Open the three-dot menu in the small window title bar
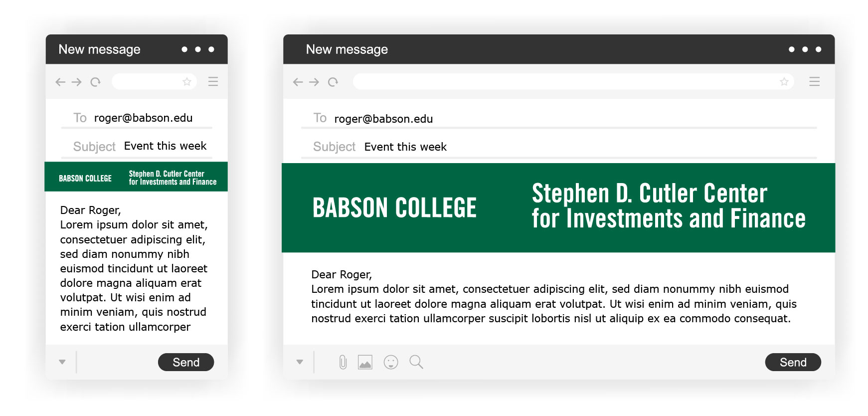This screenshot has width=868, height=416. coord(198,49)
